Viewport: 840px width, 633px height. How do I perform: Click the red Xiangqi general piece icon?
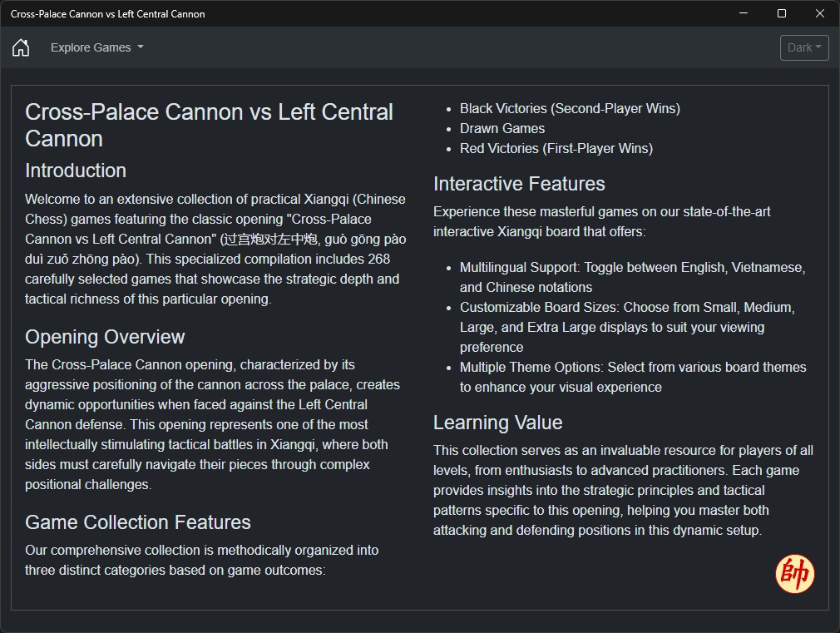794,574
